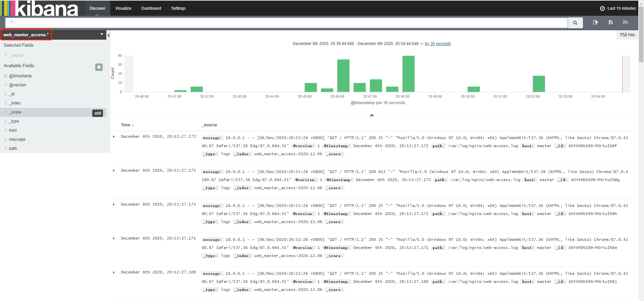
Task: Click the Load Saved Search icon
Action: [x=626, y=22]
